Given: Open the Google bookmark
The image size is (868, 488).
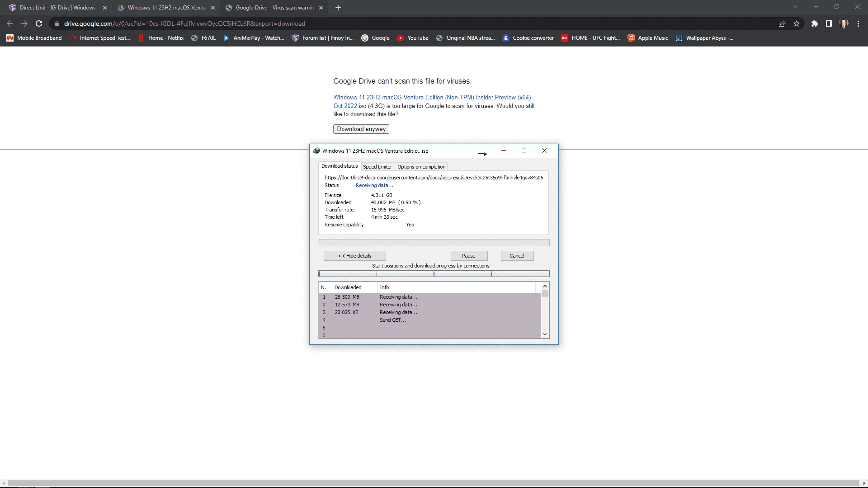Looking at the screenshot, I should tap(375, 38).
